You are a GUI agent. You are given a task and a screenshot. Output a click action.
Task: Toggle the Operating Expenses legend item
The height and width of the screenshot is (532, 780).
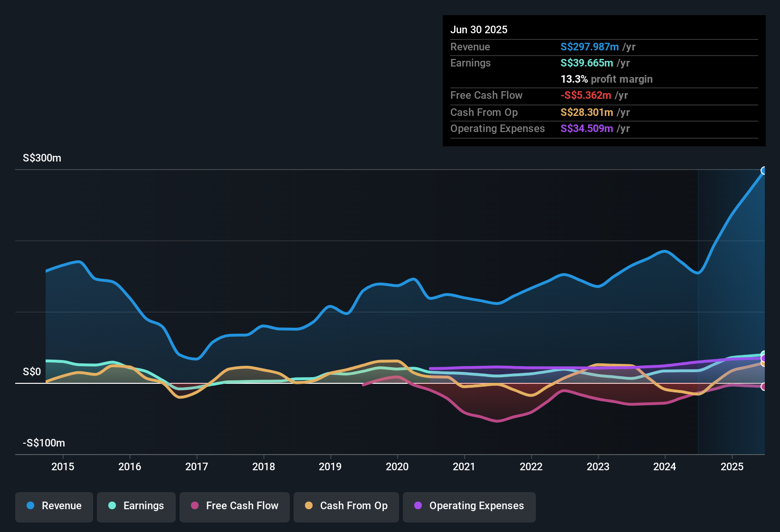469,506
